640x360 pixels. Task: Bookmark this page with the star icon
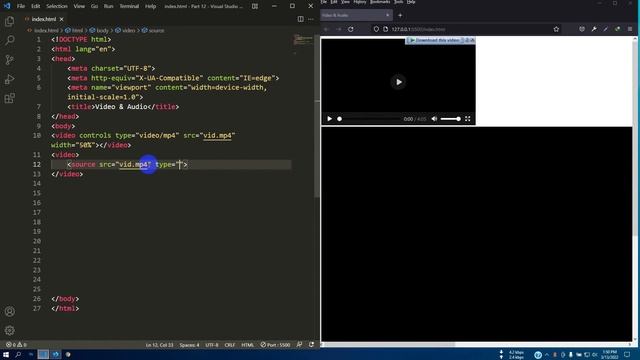click(x=556, y=29)
